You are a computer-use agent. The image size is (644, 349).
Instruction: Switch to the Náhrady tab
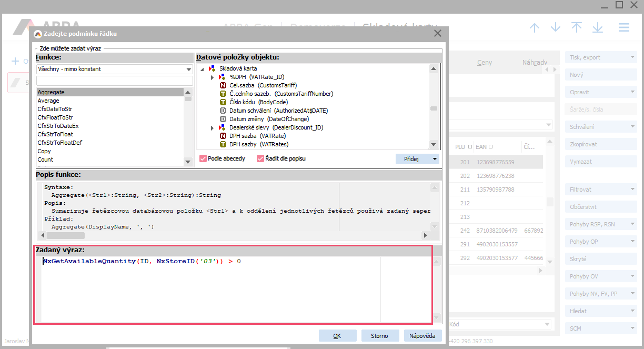coord(535,62)
